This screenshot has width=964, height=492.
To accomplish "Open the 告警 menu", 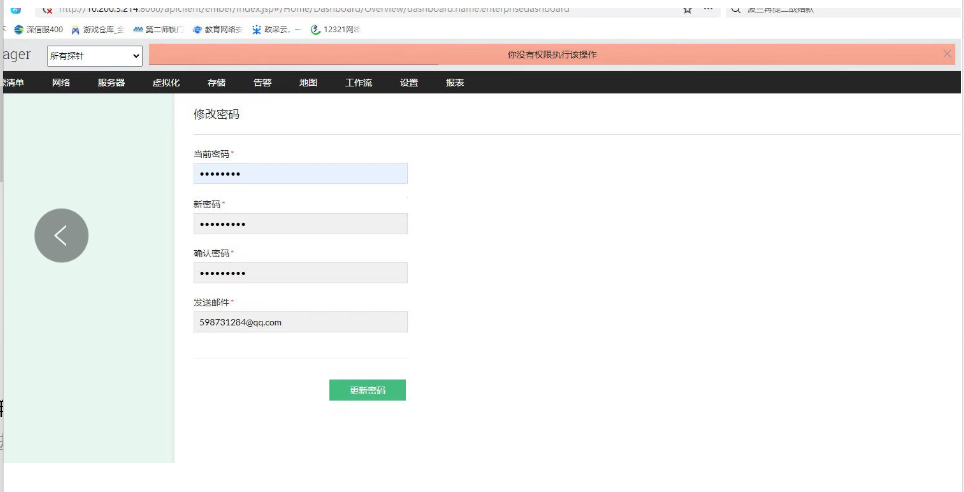I will coord(262,83).
